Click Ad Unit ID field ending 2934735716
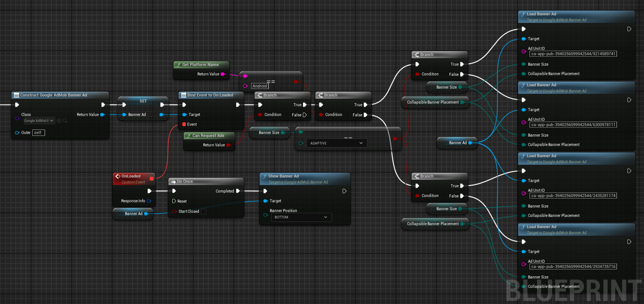This screenshot has width=644, height=304. point(573,267)
